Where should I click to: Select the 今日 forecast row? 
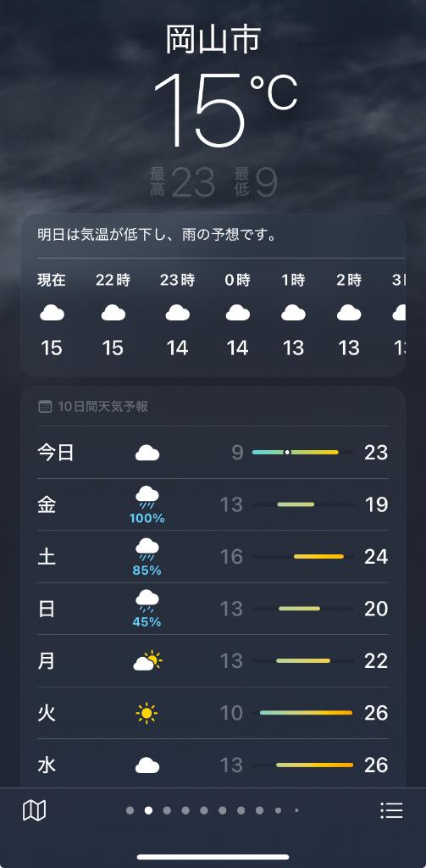(213, 453)
